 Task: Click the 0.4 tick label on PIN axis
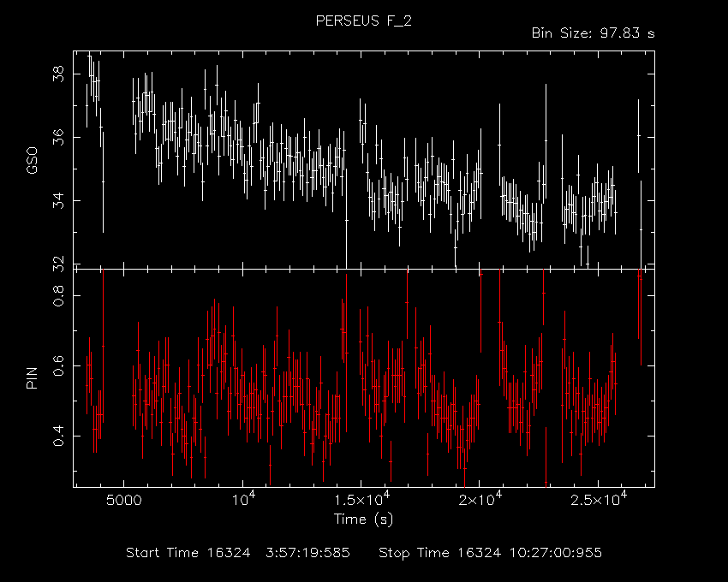(x=58, y=436)
